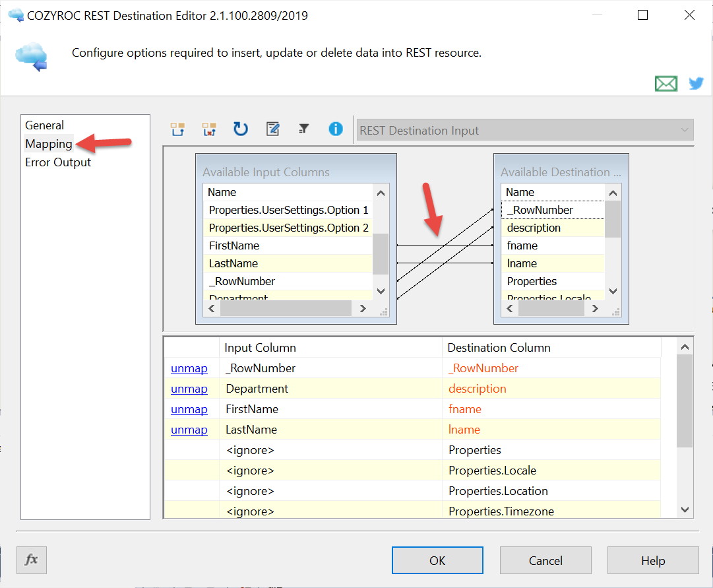713x588 pixels.
Task: Click ignore cell for Properties.Timezone row
Action: 330,511
